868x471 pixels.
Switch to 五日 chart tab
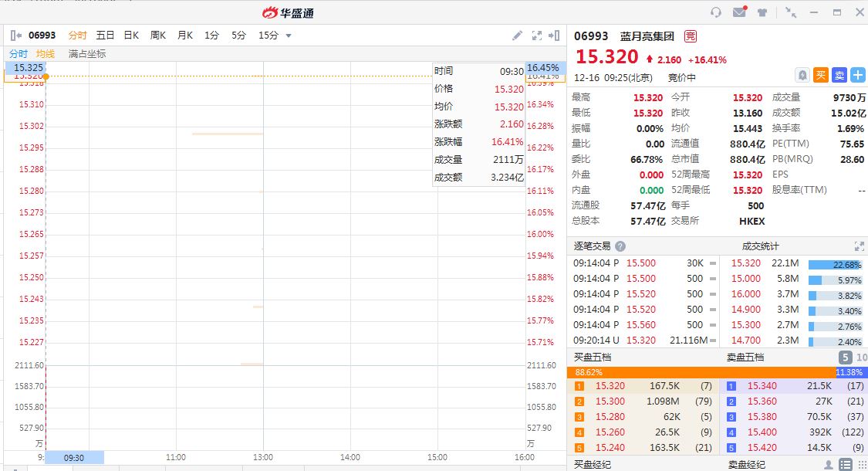click(x=105, y=36)
